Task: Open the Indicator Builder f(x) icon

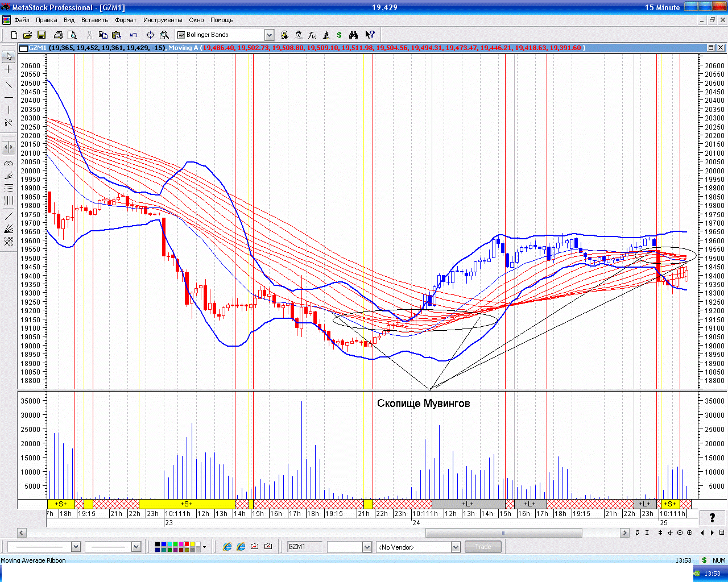Action: pos(312,35)
